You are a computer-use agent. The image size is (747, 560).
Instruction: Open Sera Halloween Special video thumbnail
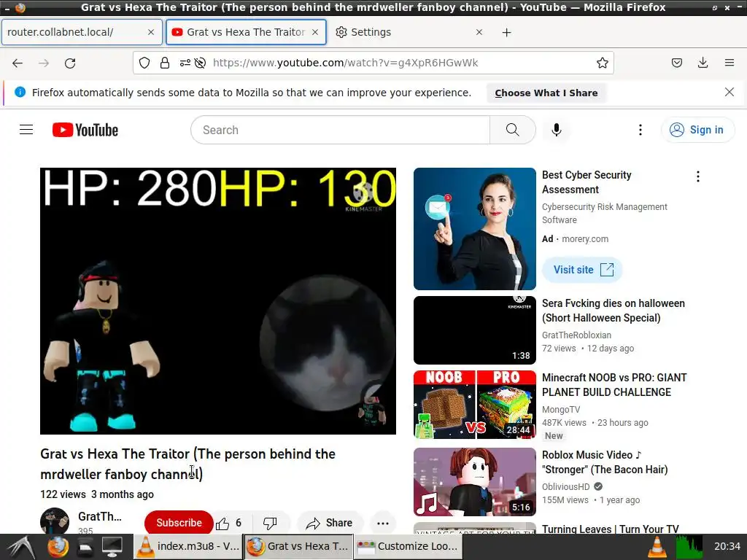coord(474,330)
